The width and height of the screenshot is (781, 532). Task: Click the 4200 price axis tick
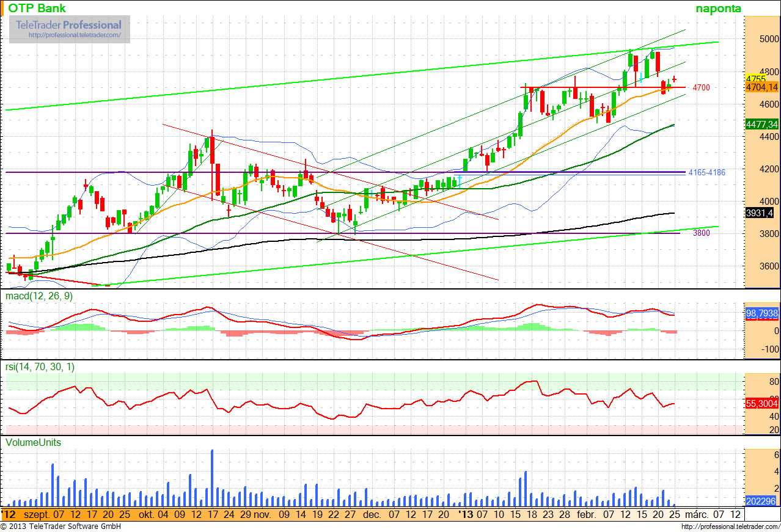(769, 169)
